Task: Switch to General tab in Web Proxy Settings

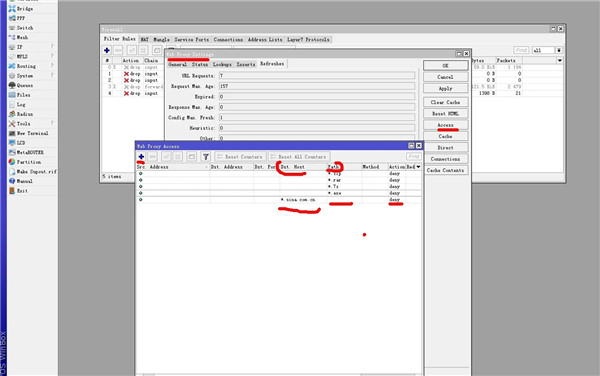Action: point(178,64)
